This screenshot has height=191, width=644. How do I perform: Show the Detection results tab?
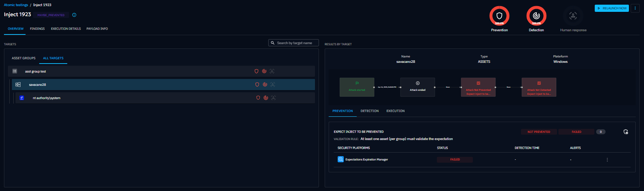click(369, 111)
